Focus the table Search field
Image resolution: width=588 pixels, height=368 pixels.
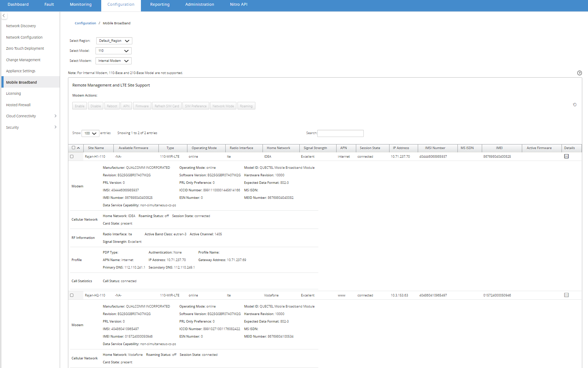point(340,133)
